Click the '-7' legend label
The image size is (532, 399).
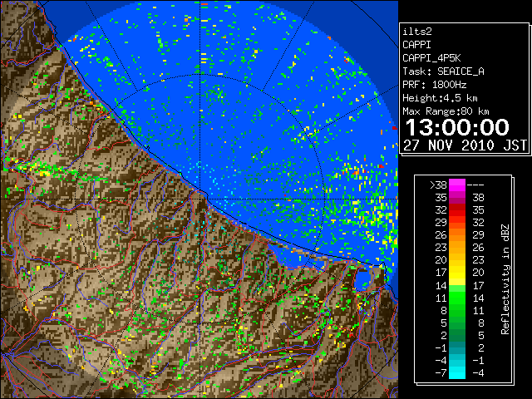pyautogui.click(x=441, y=373)
